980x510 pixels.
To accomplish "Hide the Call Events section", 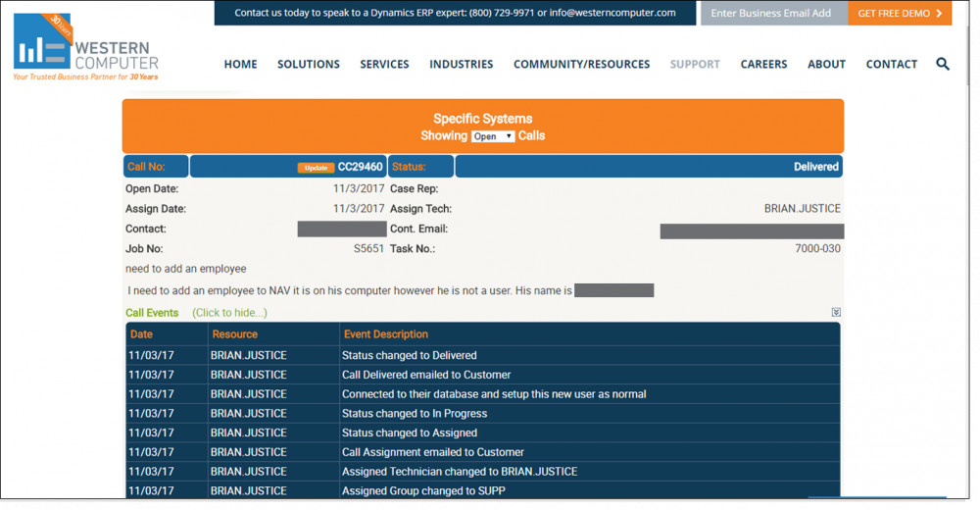I will 229,313.
